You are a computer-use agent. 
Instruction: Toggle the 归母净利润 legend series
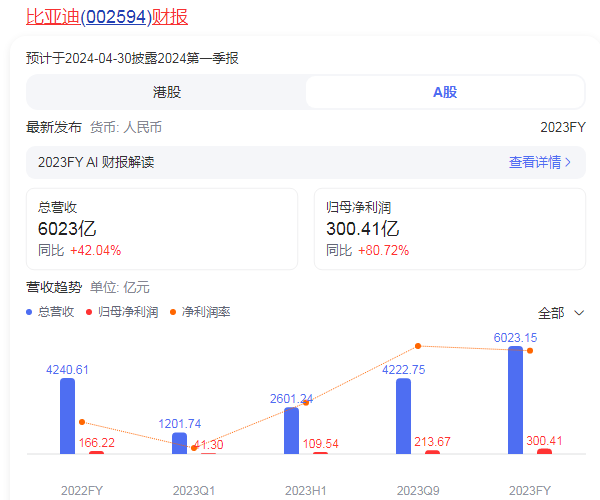(x=122, y=312)
